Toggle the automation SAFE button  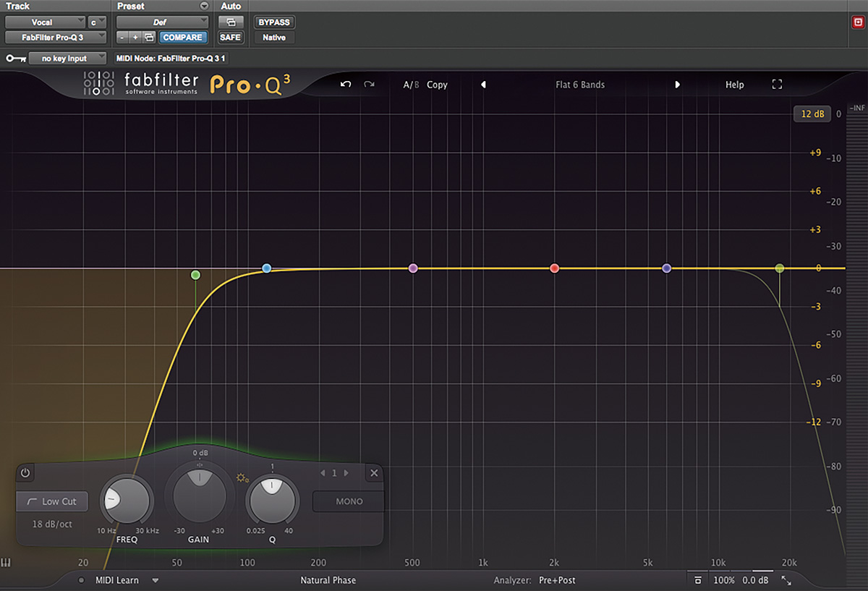tap(231, 37)
